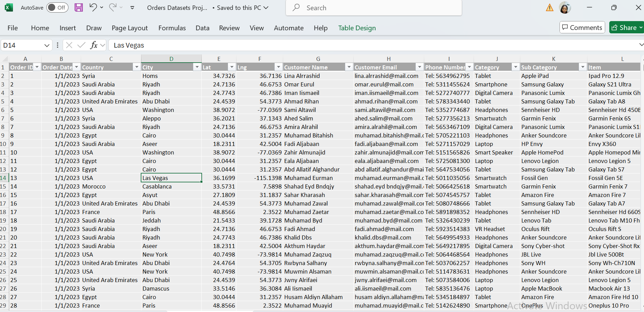This screenshot has height=312, width=644.
Task: Select cell containing Lina Alrrashid
Action: tap(318, 76)
